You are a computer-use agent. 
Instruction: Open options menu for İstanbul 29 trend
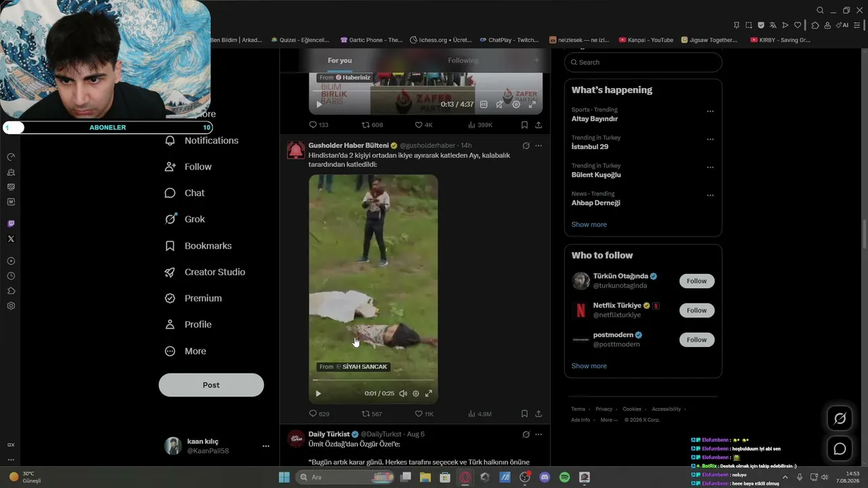tap(710, 139)
